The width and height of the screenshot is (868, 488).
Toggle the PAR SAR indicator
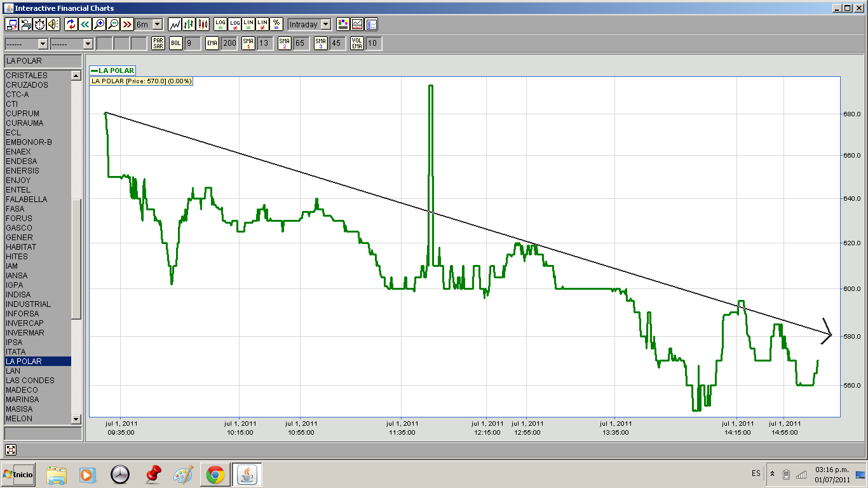pos(158,43)
